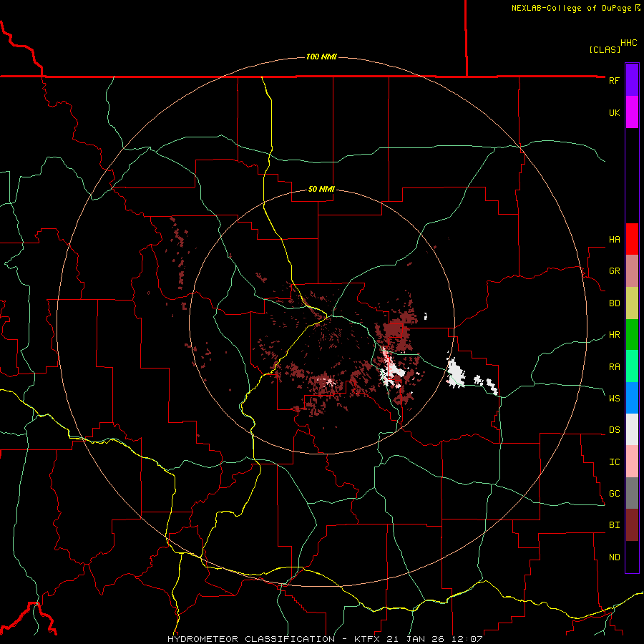644x644 pixels.
Task: Click the [CLAS] units label
Action: click(605, 49)
